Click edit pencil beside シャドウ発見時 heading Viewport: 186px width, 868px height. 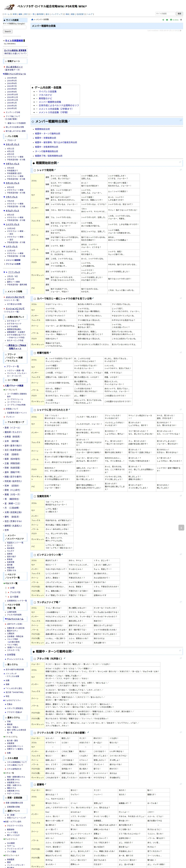click(x=55, y=170)
